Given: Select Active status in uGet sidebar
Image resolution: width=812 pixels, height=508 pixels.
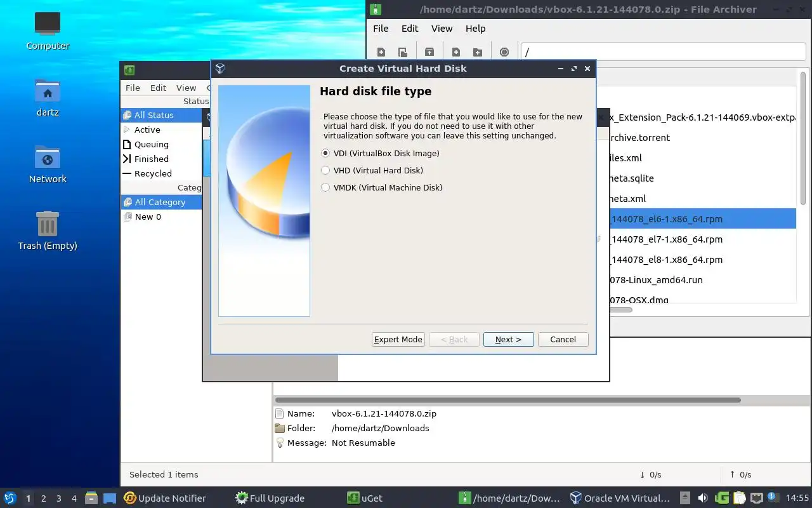Looking at the screenshot, I should click(x=161, y=130).
